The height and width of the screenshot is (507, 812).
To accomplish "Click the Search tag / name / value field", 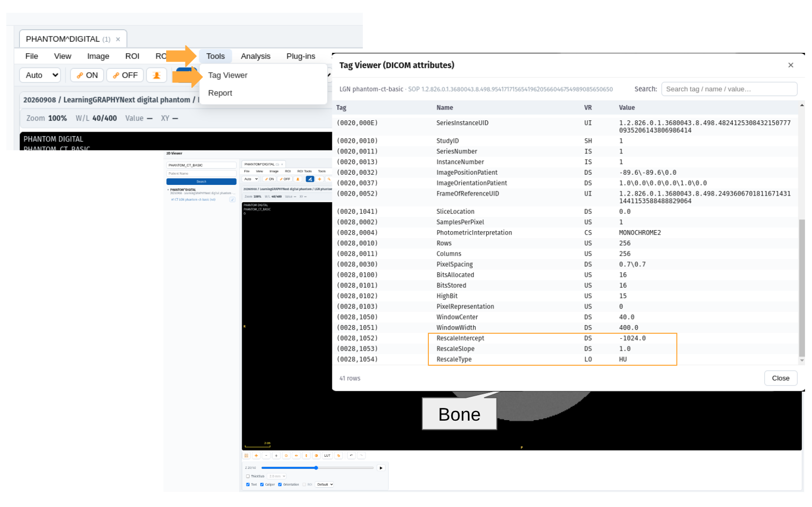I will tap(729, 89).
